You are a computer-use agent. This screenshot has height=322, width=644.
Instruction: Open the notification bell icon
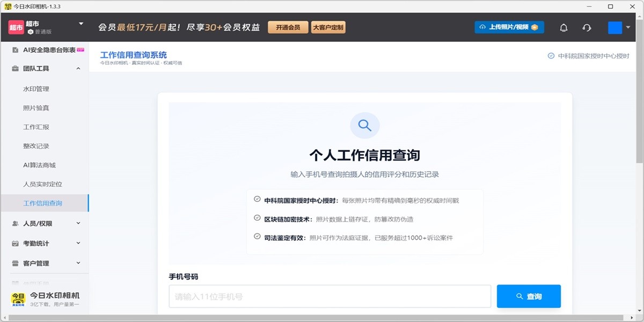563,27
